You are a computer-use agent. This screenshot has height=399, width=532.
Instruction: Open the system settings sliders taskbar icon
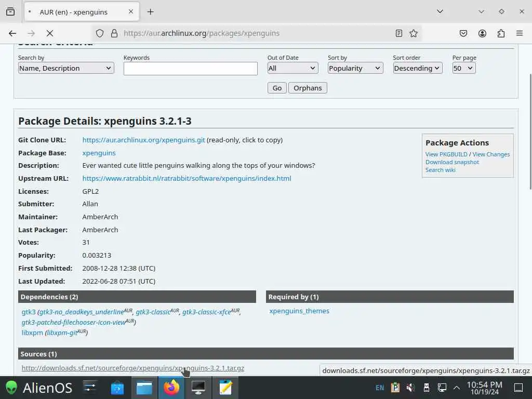click(x=90, y=388)
